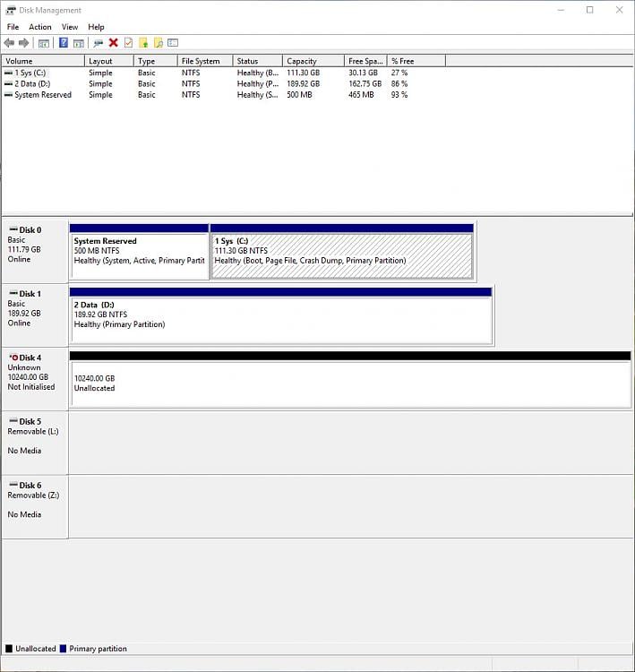Select the System Reserved row in volume list
The width and height of the screenshot is (635, 672).
(42, 95)
